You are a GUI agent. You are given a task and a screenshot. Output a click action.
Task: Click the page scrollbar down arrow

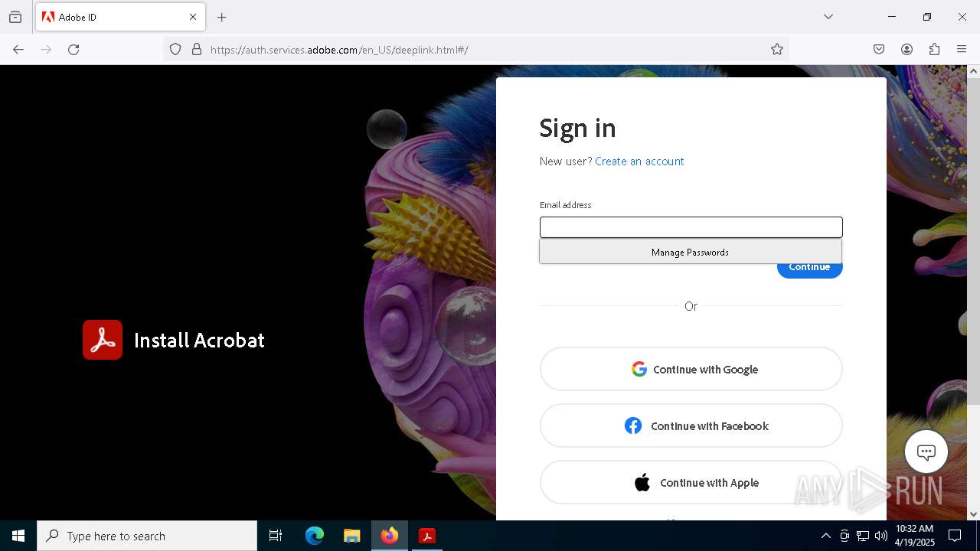(x=973, y=514)
